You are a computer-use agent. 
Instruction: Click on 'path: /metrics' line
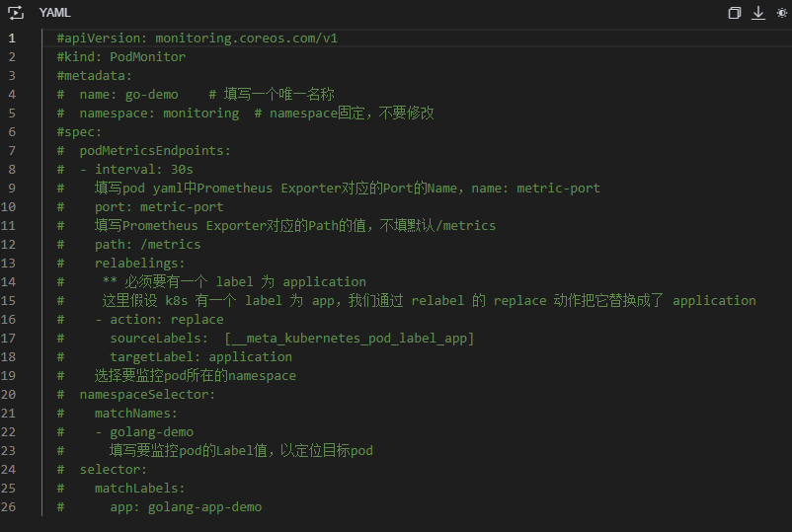(x=147, y=245)
